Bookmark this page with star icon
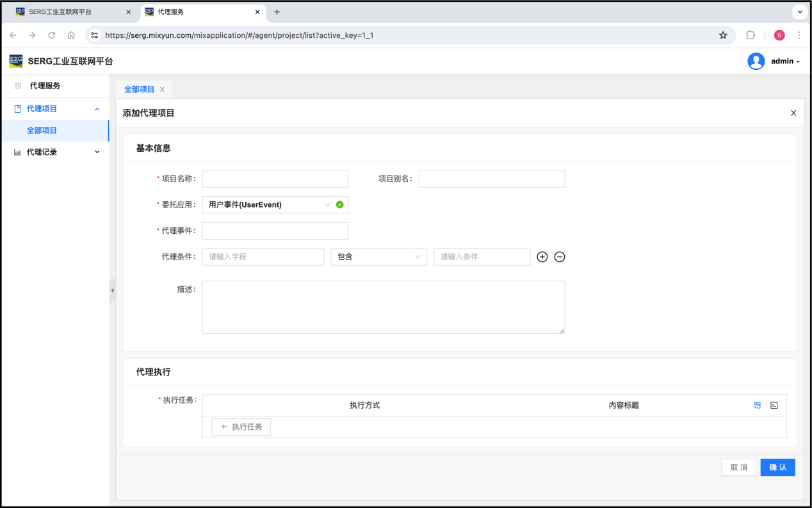This screenshot has height=508, width=812. pos(723,35)
